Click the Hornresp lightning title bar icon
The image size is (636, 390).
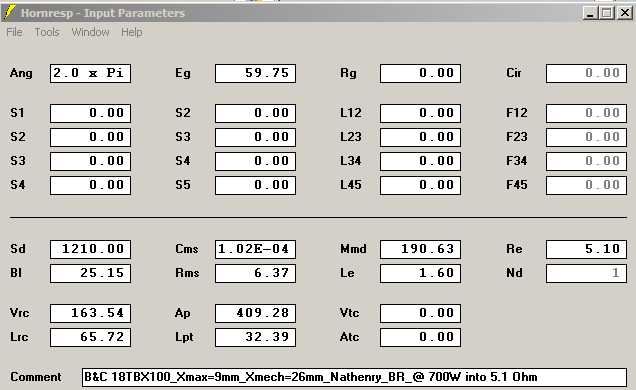pyautogui.click(x=8, y=13)
